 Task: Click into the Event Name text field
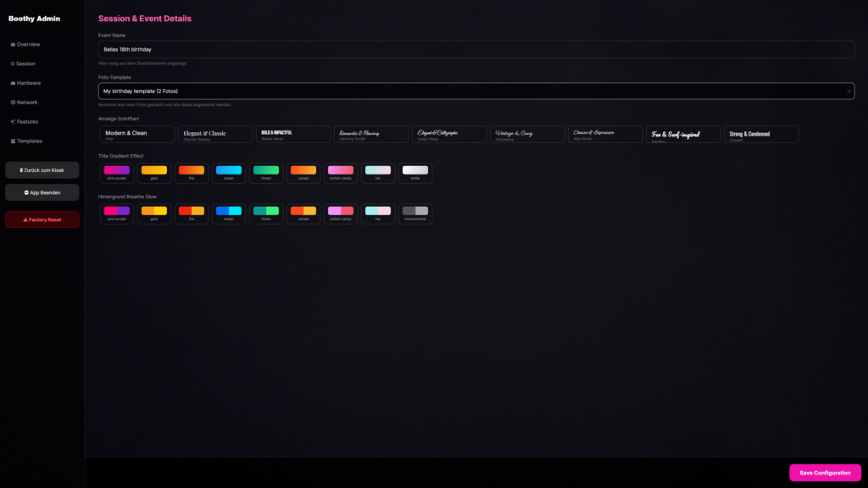(475, 49)
